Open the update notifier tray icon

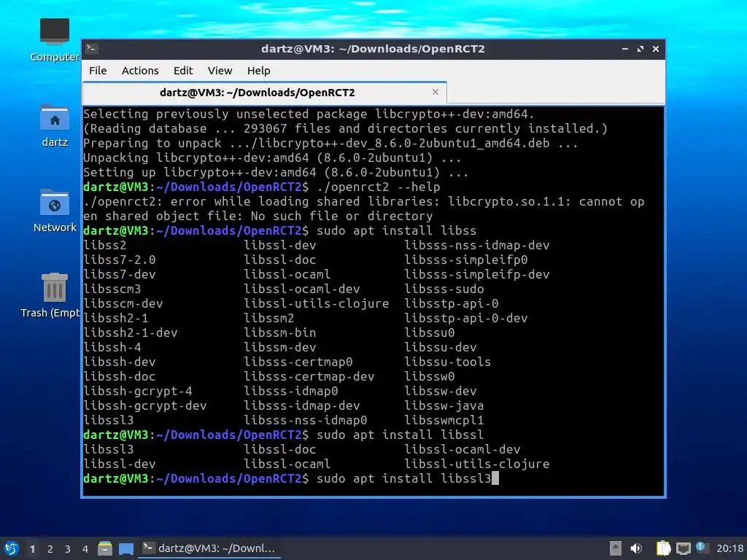(x=702, y=548)
